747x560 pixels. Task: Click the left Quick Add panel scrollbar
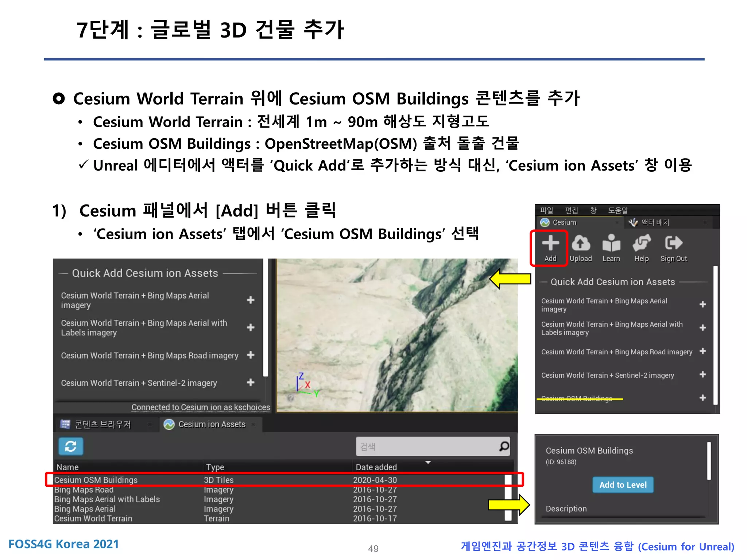tap(266, 317)
